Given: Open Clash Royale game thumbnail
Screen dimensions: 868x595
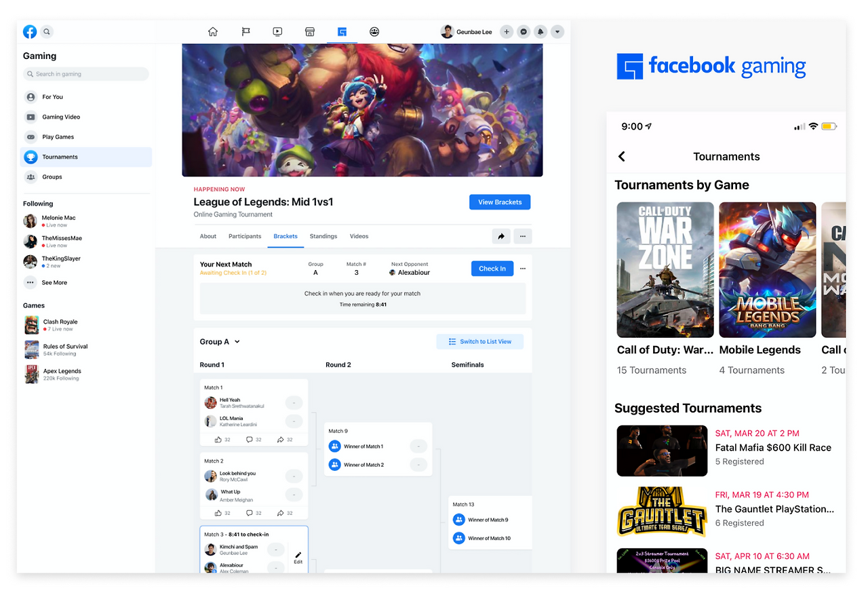Looking at the screenshot, I should [32, 325].
